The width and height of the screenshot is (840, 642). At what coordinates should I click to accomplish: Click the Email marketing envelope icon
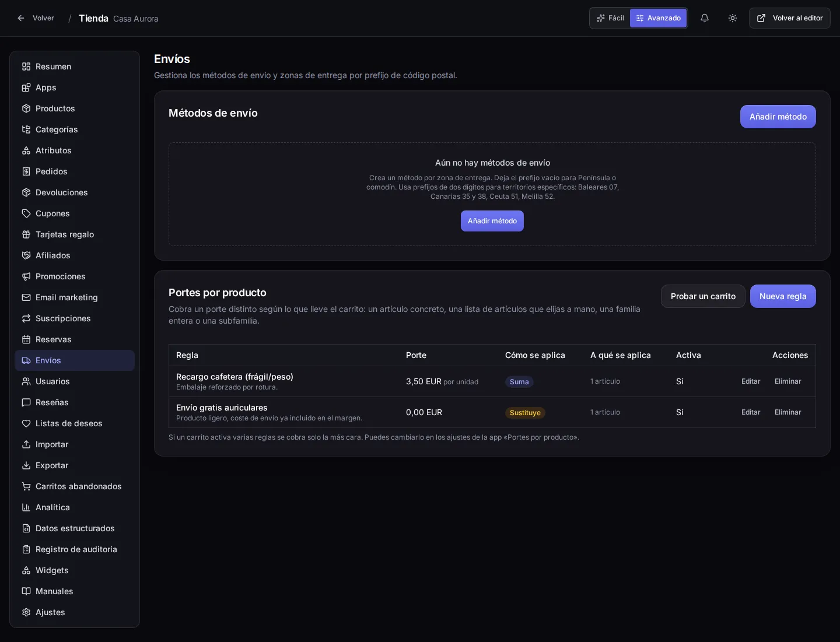(26, 297)
